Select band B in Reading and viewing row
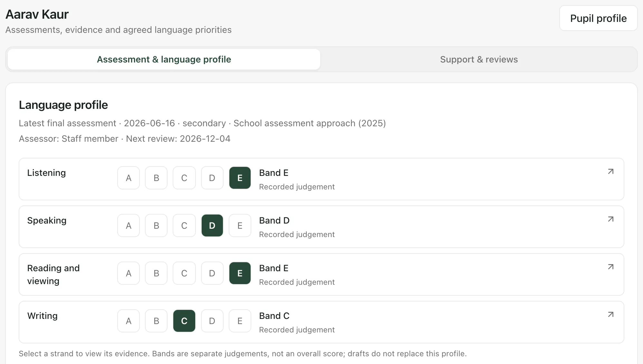 (156, 273)
